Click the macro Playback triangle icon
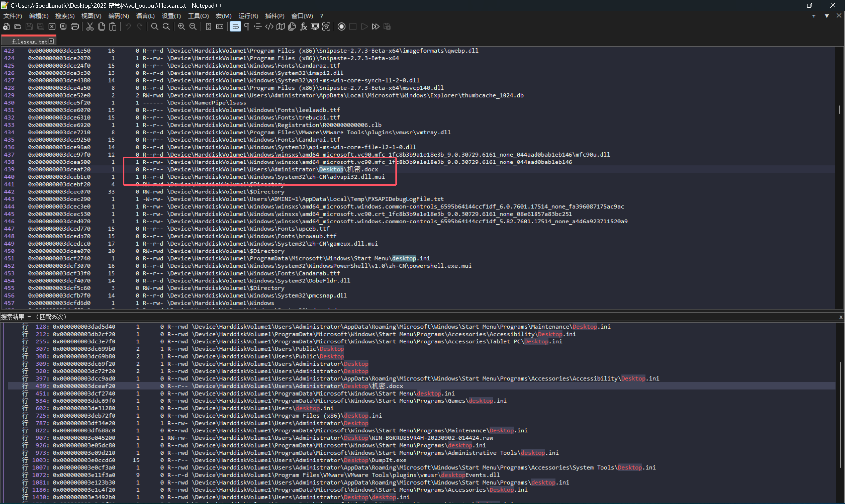 (x=364, y=26)
